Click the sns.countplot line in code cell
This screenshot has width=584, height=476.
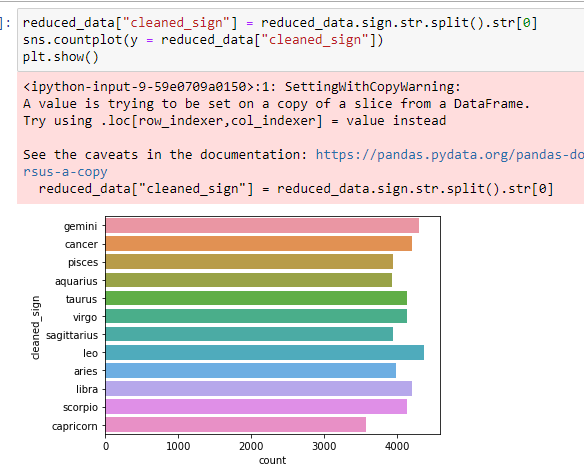(x=203, y=39)
